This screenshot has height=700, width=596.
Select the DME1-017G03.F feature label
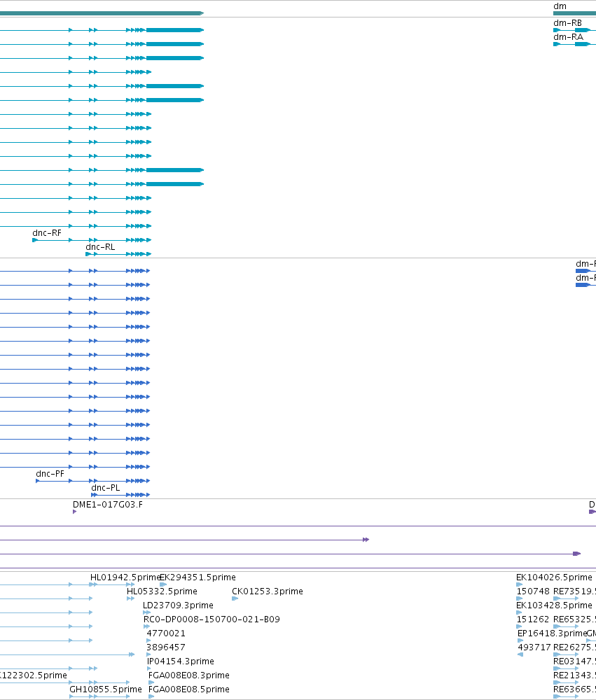108,505
